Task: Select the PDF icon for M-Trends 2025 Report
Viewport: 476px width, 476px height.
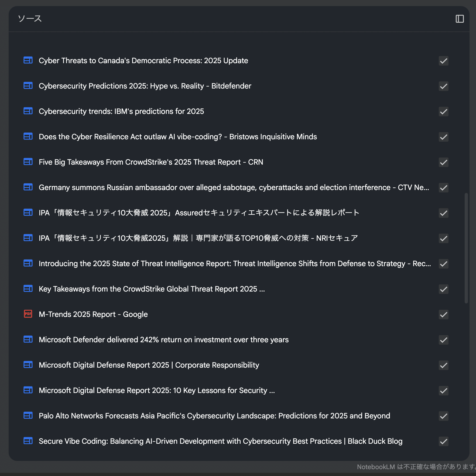Action: [28, 314]
